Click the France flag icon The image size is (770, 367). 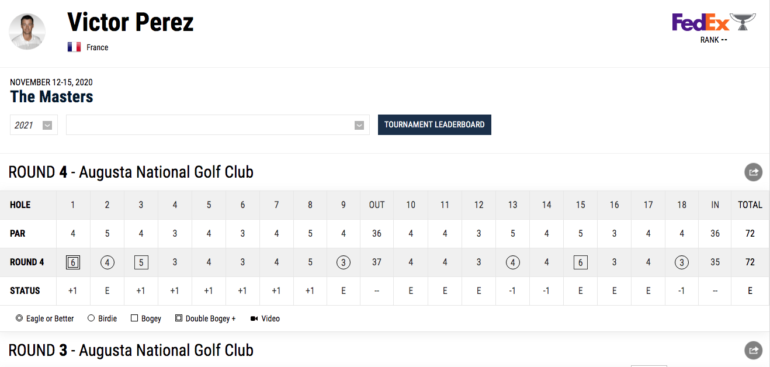tap(74, 47)
